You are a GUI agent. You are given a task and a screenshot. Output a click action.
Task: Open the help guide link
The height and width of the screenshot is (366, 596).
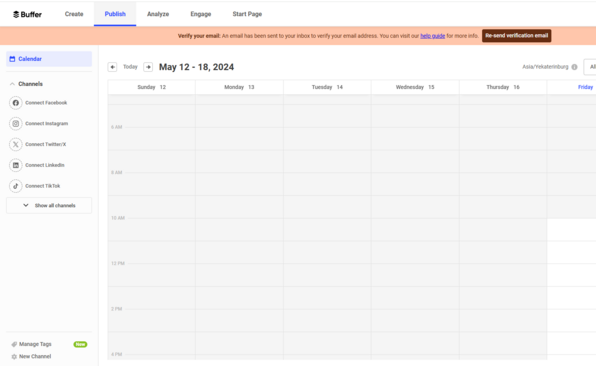433,36
